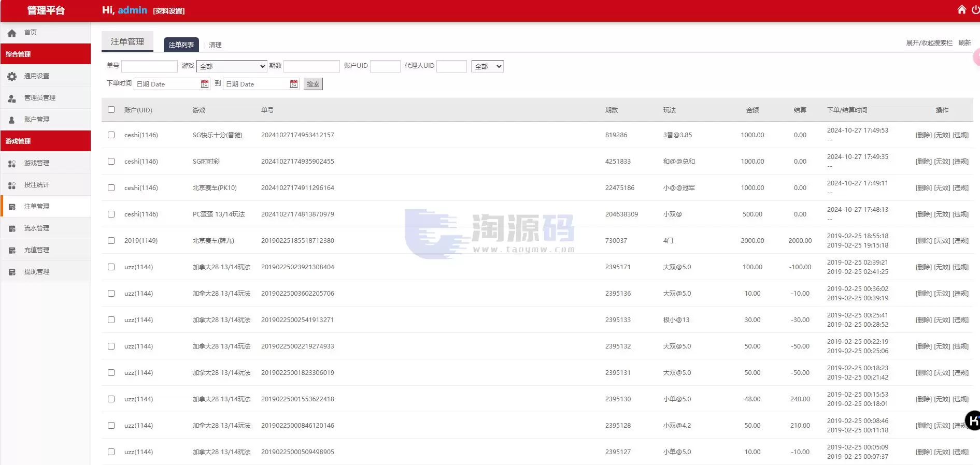The height and width of the screenshot is (465, 980).
Task: Click the 搜索 button
Action: click(313, 84)
